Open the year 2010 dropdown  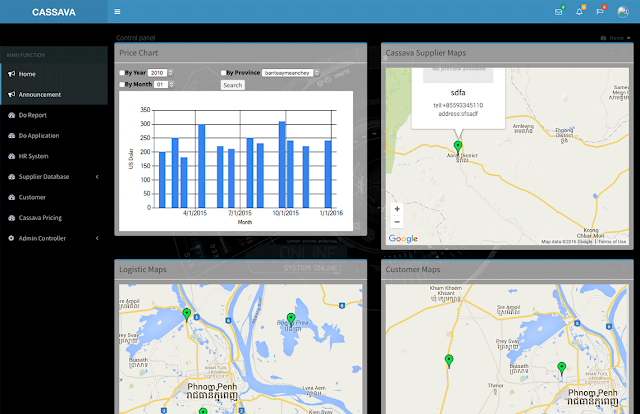click(x=160, y=73)
